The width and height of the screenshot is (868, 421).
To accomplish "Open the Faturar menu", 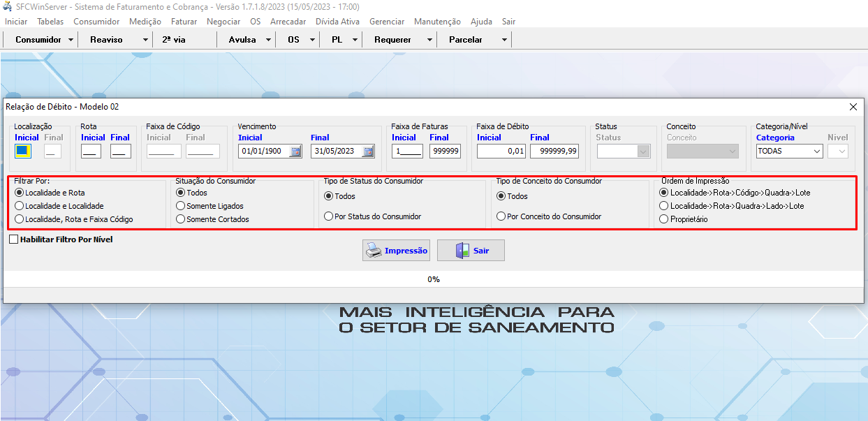I will (x=184, y=22).
